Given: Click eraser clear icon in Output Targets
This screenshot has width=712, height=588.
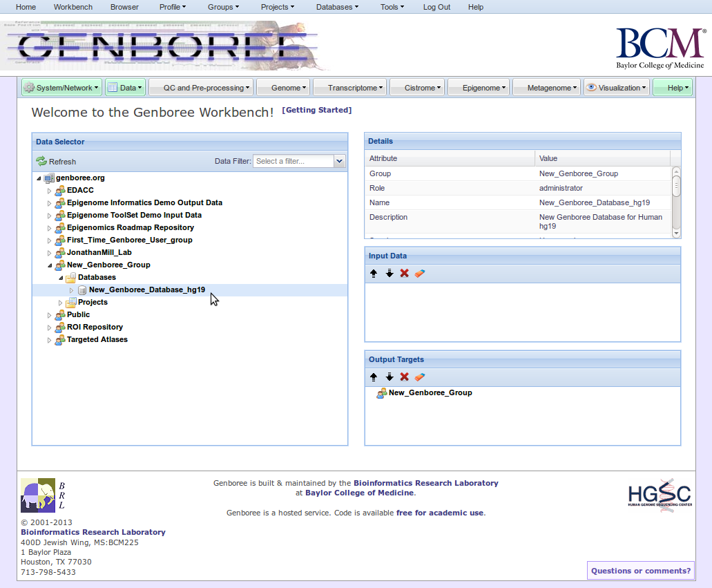Looking at the screenshot, I should 420,377.
